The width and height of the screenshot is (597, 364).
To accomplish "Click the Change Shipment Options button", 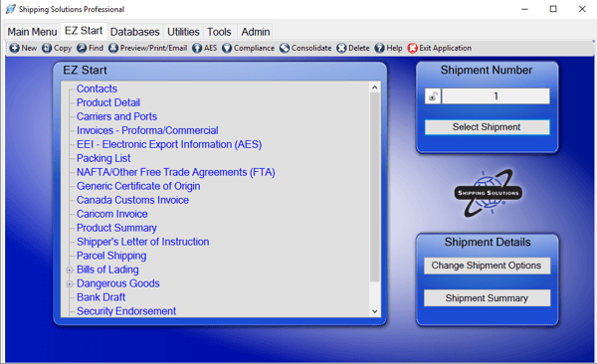I will pyautogui.click(x=487, y=266).
